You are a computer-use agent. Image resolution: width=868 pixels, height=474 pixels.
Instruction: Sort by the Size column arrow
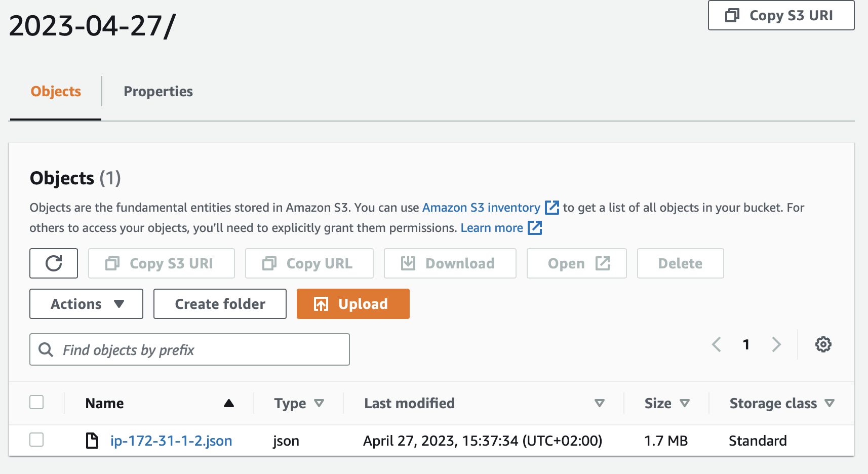[685, 403]
